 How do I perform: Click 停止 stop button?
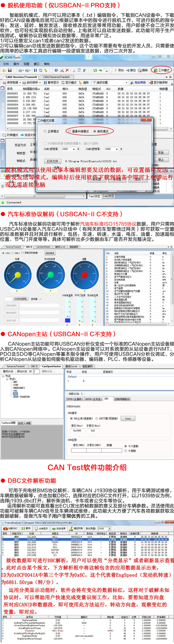click(161, 160)
